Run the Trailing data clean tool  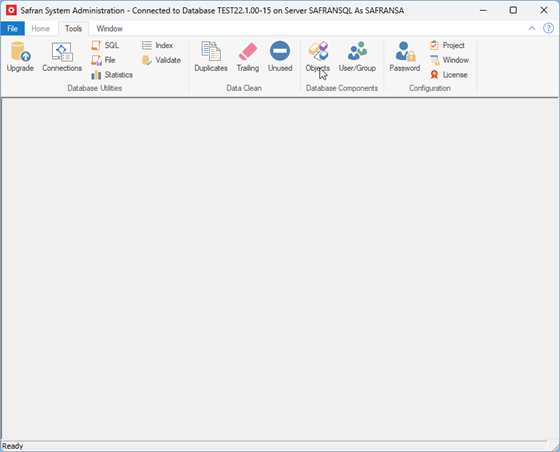[248, 57]
